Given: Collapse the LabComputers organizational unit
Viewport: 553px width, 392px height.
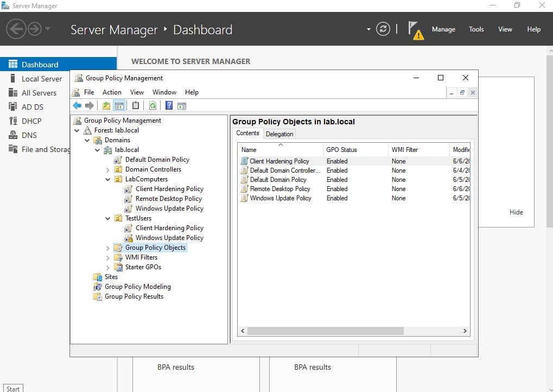Looking at the screenshot, I should coord(108,179).
